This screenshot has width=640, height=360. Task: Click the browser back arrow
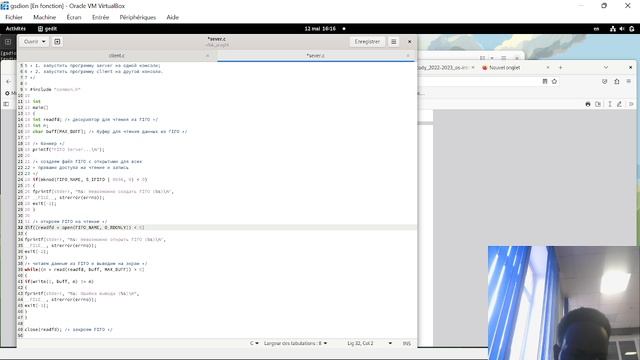pyautogui.click(x=9, y=81)
